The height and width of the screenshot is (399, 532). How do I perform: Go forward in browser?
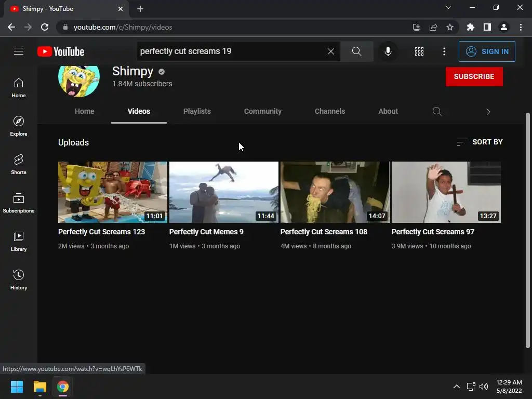click(x=28, y=27)
